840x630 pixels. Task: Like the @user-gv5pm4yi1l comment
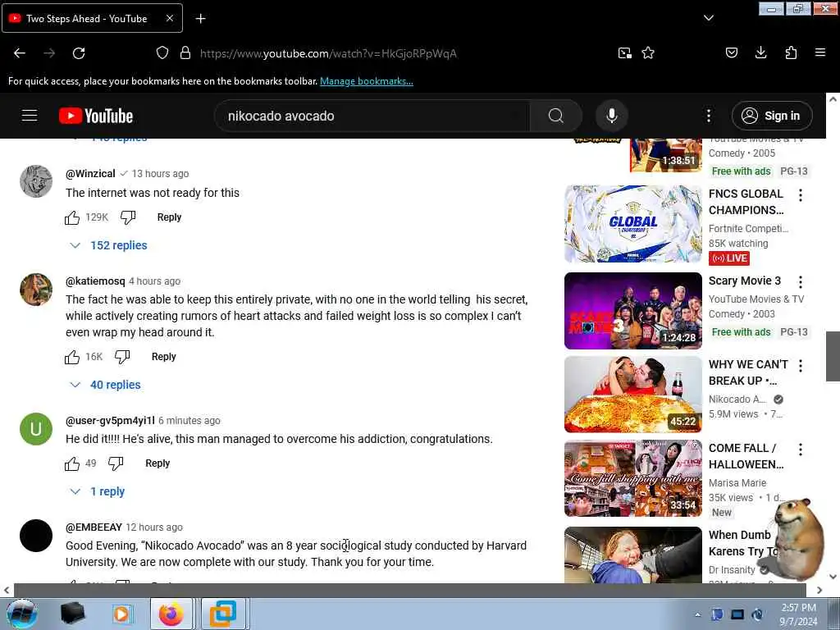pyautogui.click(x=72, y=463)
